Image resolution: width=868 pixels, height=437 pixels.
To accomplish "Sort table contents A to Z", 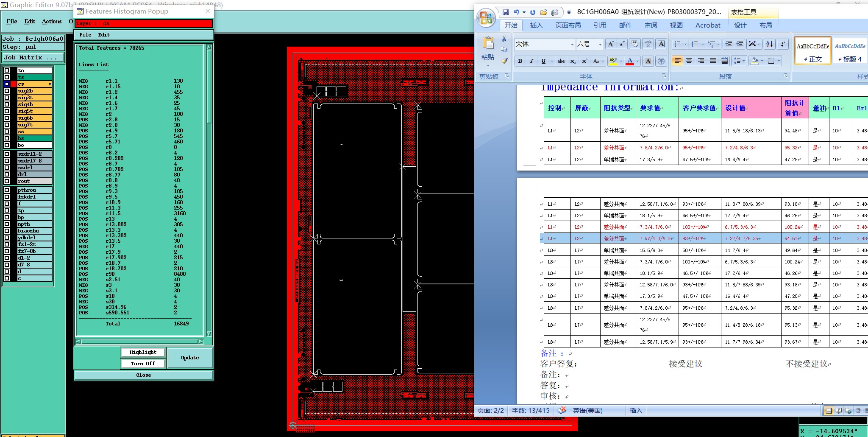I will [770, 44].
